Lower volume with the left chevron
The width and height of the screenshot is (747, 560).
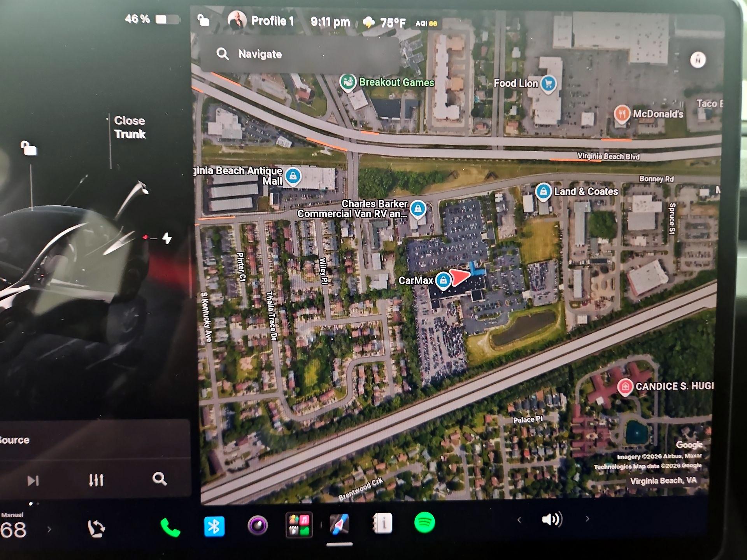[x=519, y=520]
